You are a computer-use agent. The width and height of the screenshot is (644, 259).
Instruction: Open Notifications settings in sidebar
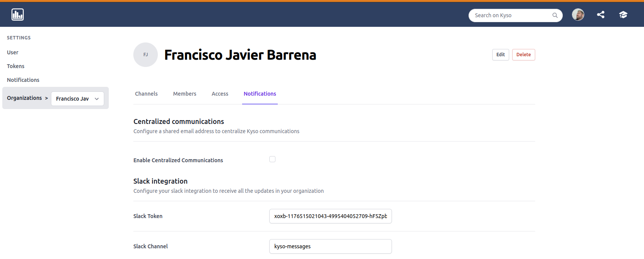[23, 80]
